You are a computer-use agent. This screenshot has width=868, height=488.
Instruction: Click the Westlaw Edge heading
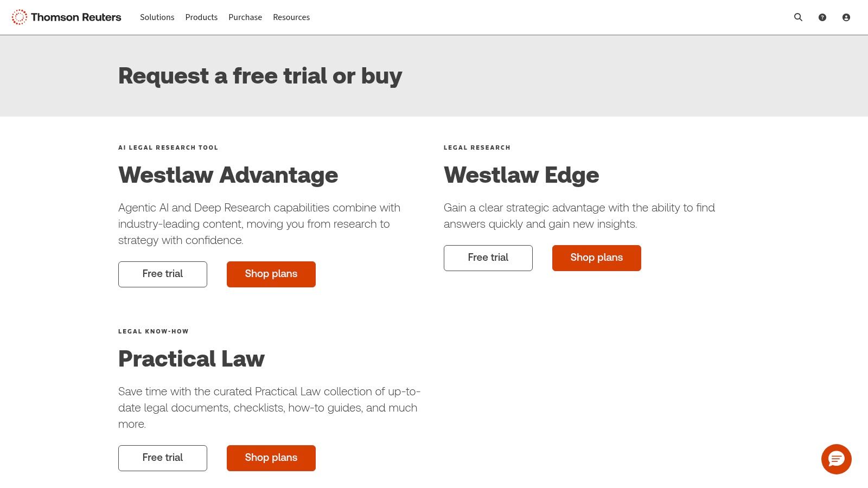521,175
